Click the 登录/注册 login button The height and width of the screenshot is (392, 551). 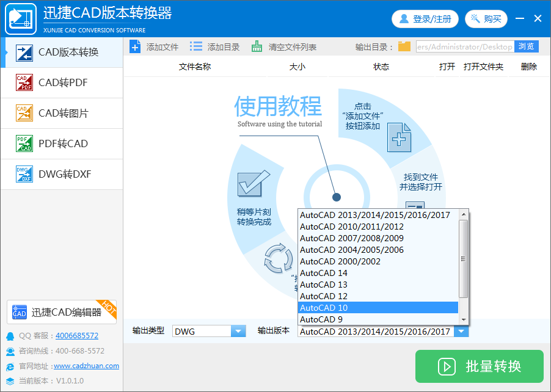(426, 19)
